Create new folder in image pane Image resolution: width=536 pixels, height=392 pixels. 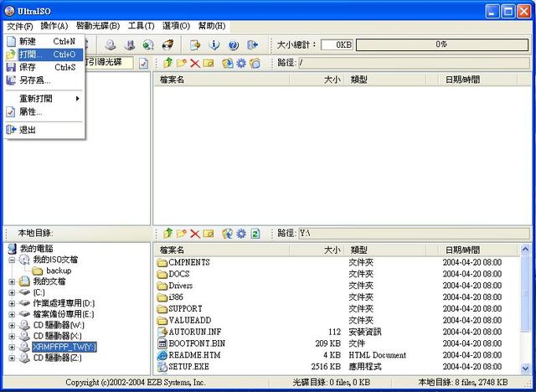coord(182,63)
